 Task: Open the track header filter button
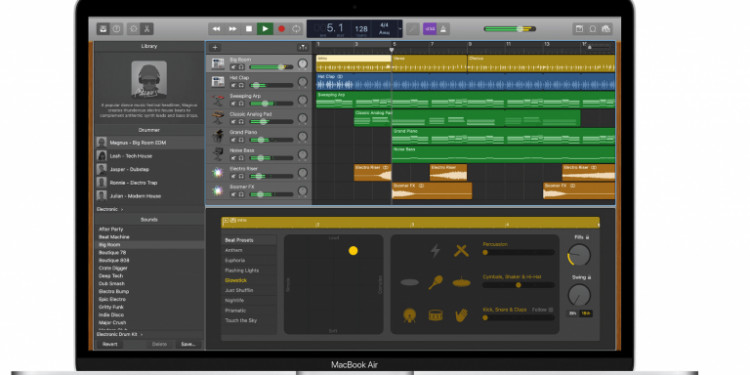pyautogui.click(x=303, y=47)
